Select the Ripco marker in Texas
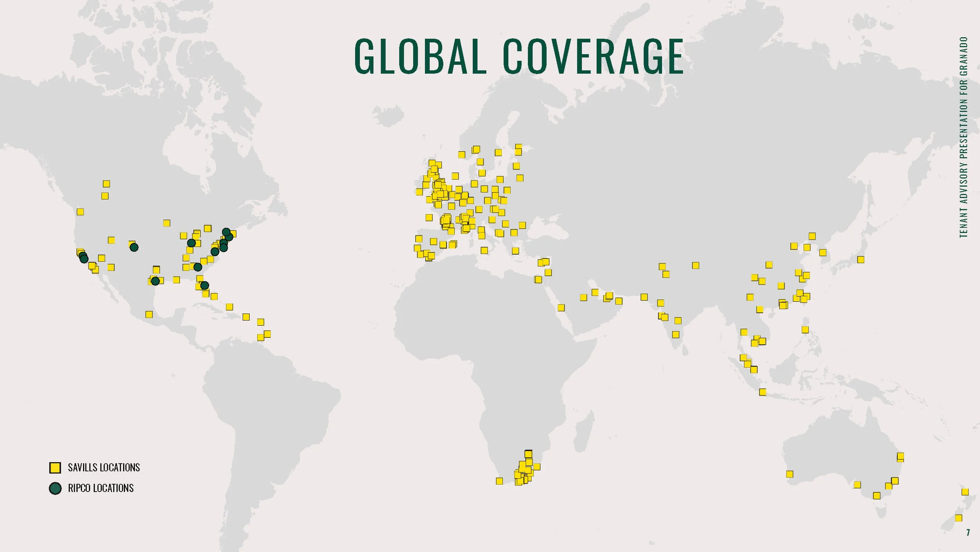 (x=155, y=281)
